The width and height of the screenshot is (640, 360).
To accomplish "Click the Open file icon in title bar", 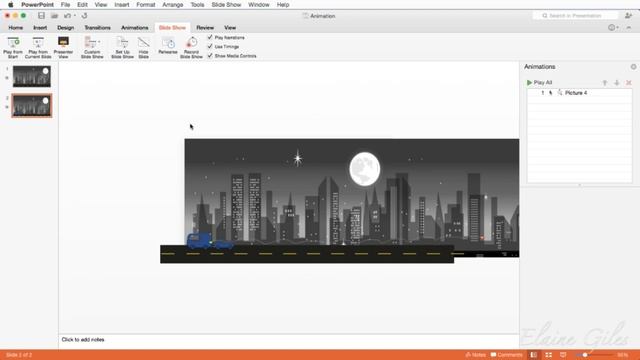I will pos(54,16).
